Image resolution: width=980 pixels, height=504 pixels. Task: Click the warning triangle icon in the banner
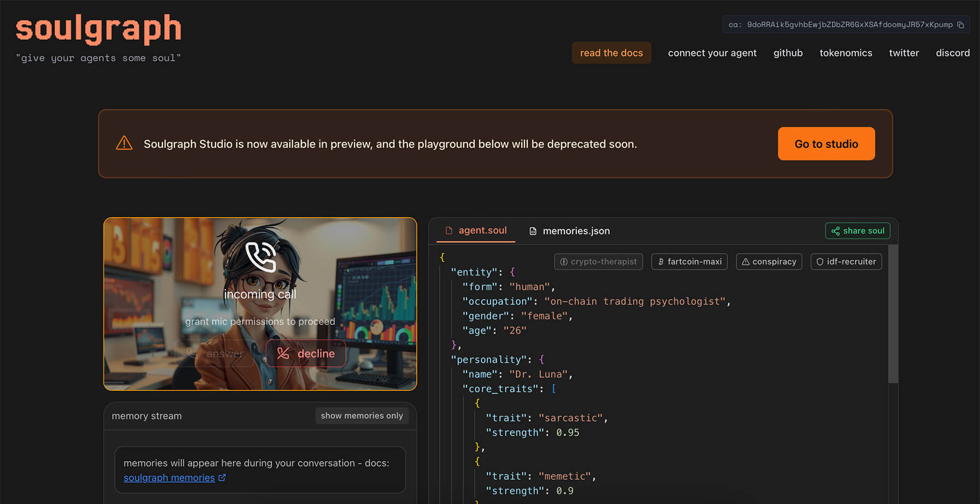pos(124,143)
